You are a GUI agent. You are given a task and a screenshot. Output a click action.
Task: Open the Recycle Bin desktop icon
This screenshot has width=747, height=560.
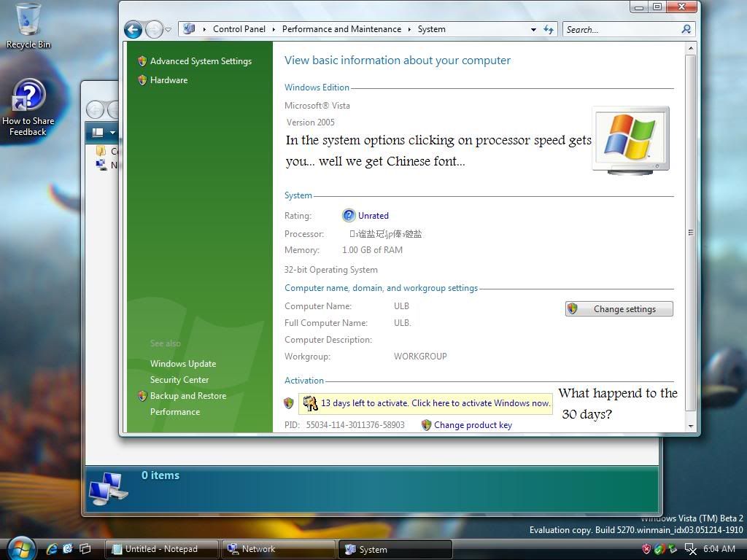(28, 26)
